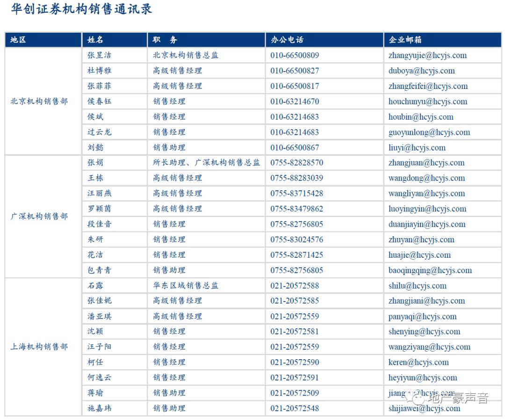Click the email duanjiayin@hcyjs.com
This screenshot has height=420, width=505.
coord(427,224)
